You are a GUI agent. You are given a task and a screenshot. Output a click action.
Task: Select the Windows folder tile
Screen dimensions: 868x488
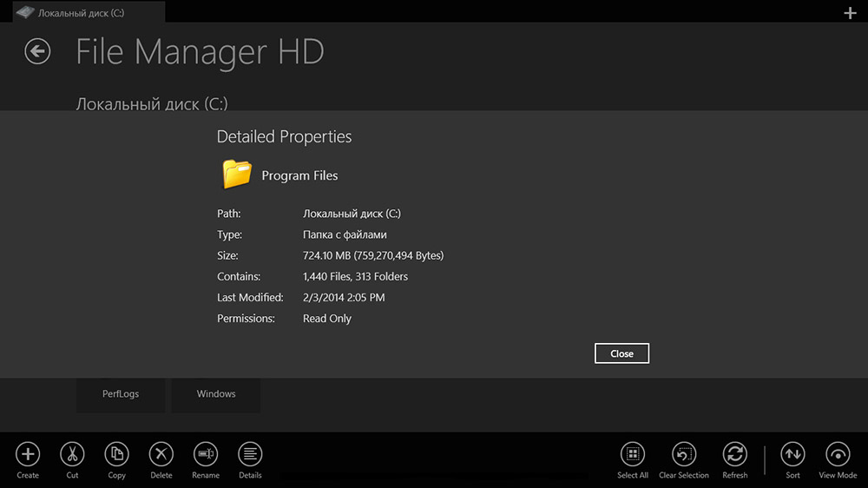click(x=216, y=394)
